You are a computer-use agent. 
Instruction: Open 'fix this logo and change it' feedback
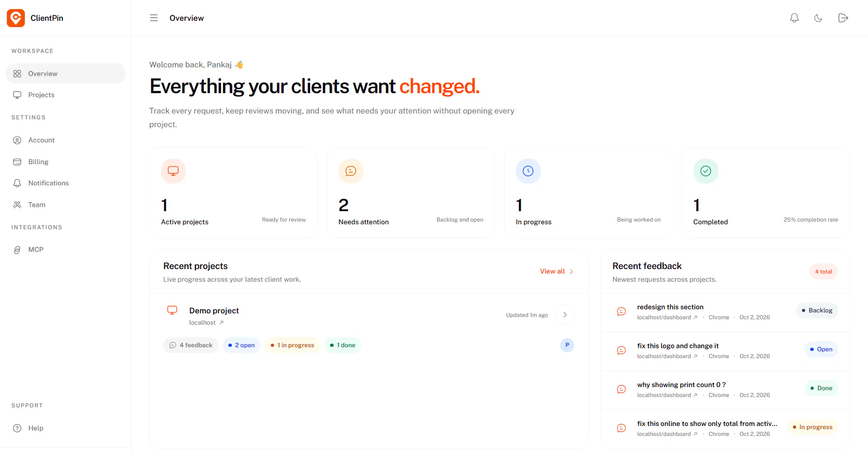pyautogui.click(x=678, y=346)
